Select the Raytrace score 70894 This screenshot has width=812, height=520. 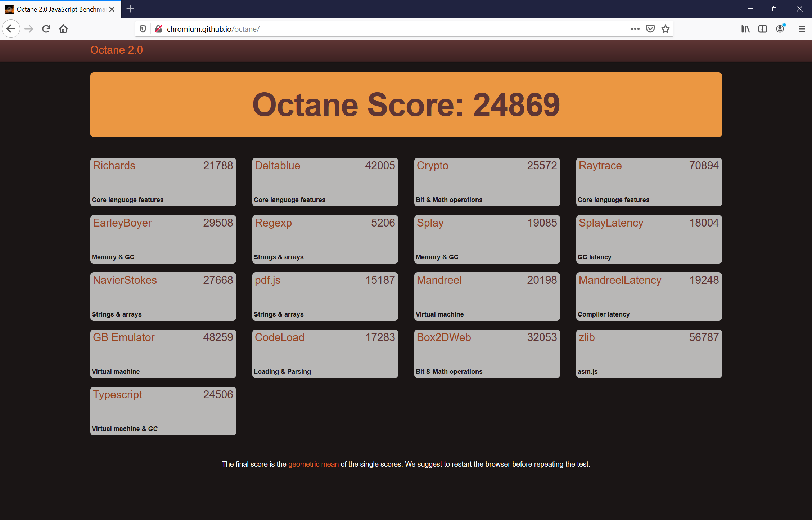coord(704,165)
